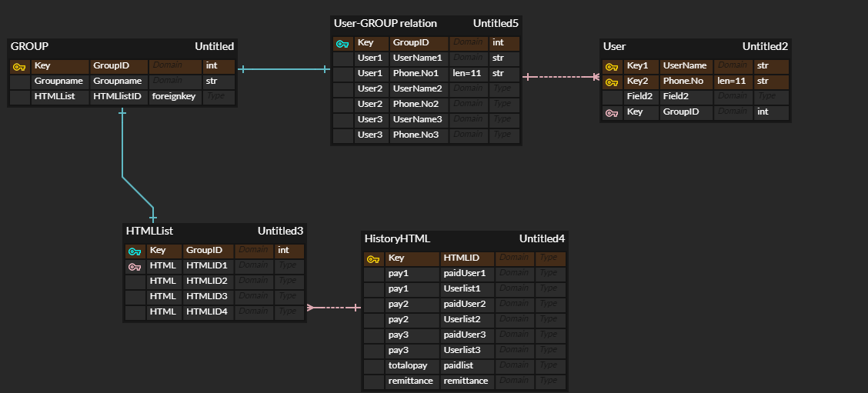Click the cyan key icon in User-GROUP relation table
Image resolution: width=868 pixels, height=393 pixels.
pos(342,44)
